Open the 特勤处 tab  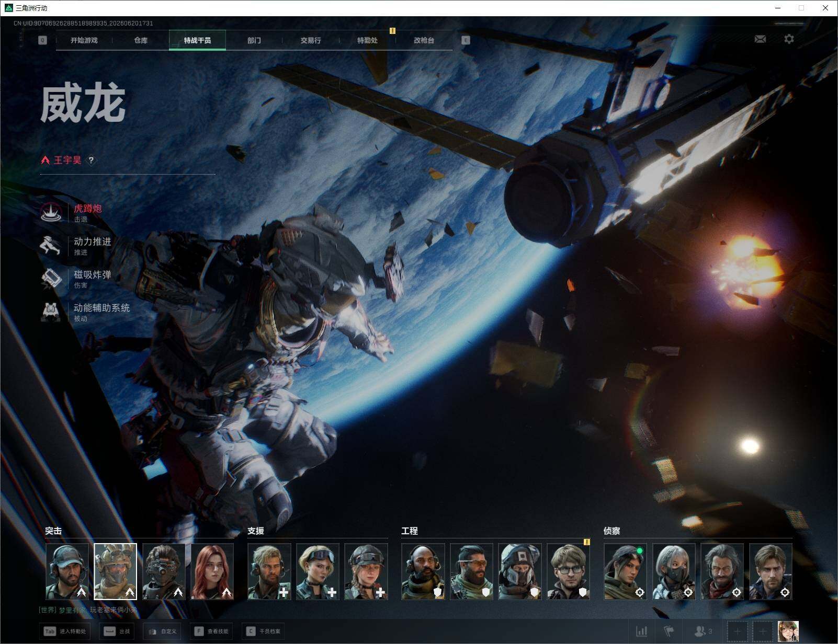[x=367, y=40]
